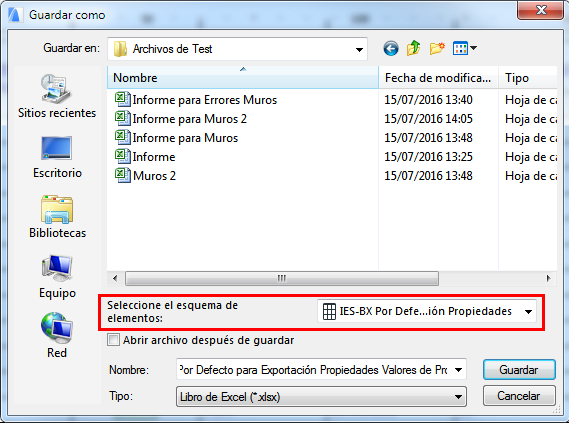The height and width of the screenshot is (423, 569).
Task: Click into the Nombre filename input field
Action: [x=314, y=370]
